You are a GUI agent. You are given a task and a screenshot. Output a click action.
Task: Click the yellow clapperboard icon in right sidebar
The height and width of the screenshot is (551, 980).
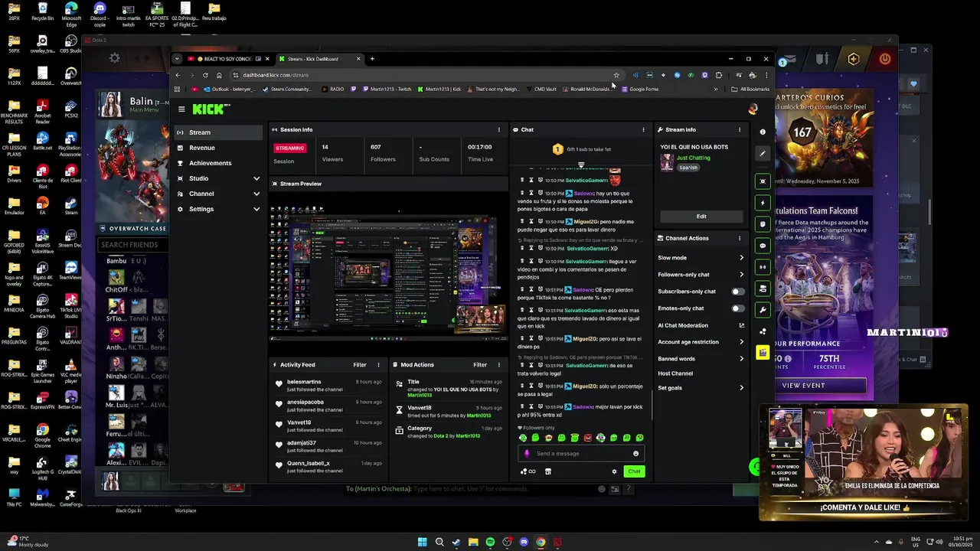tap(763, 352)
